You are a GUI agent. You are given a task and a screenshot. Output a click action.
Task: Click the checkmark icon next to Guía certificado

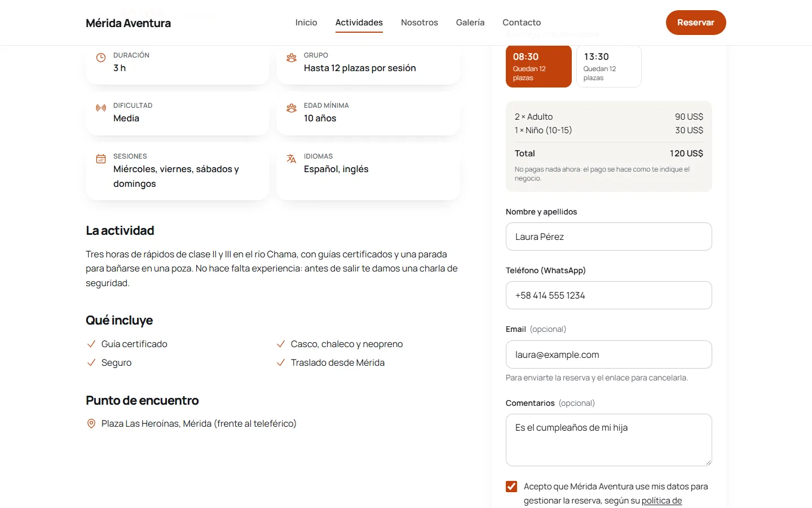pos(91,344)
